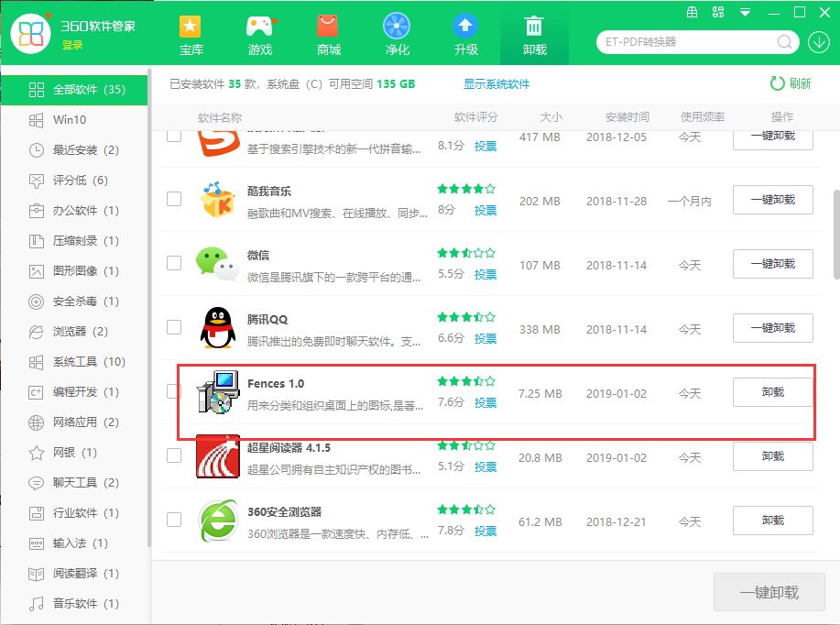Click the WeChat application icon
This screenshot has height=625, width=840.
(219, 264)
